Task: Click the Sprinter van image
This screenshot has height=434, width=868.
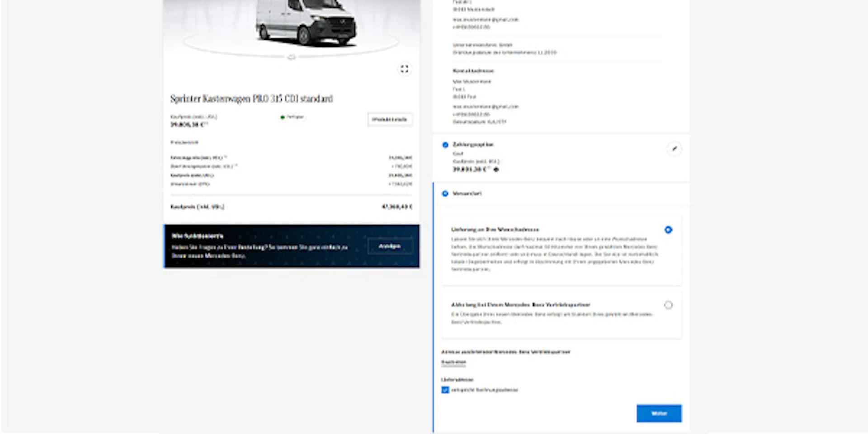Action: [x=306, y=23]
